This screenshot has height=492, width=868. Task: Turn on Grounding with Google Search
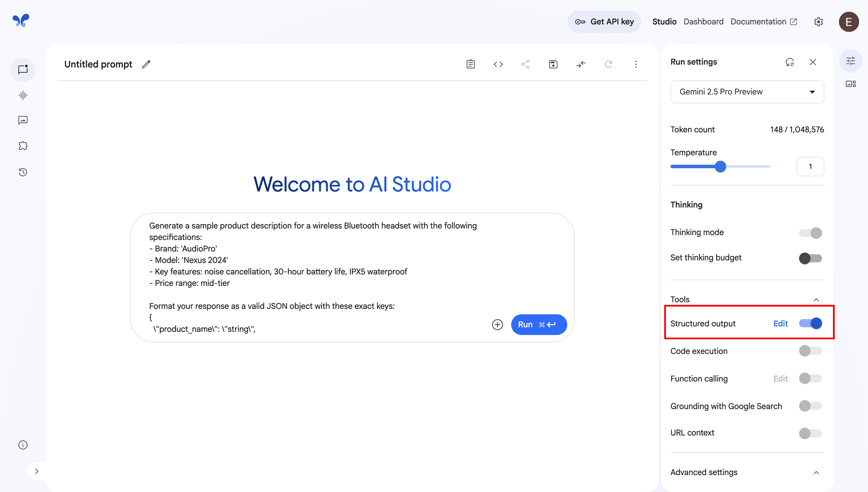coord(810,406)
